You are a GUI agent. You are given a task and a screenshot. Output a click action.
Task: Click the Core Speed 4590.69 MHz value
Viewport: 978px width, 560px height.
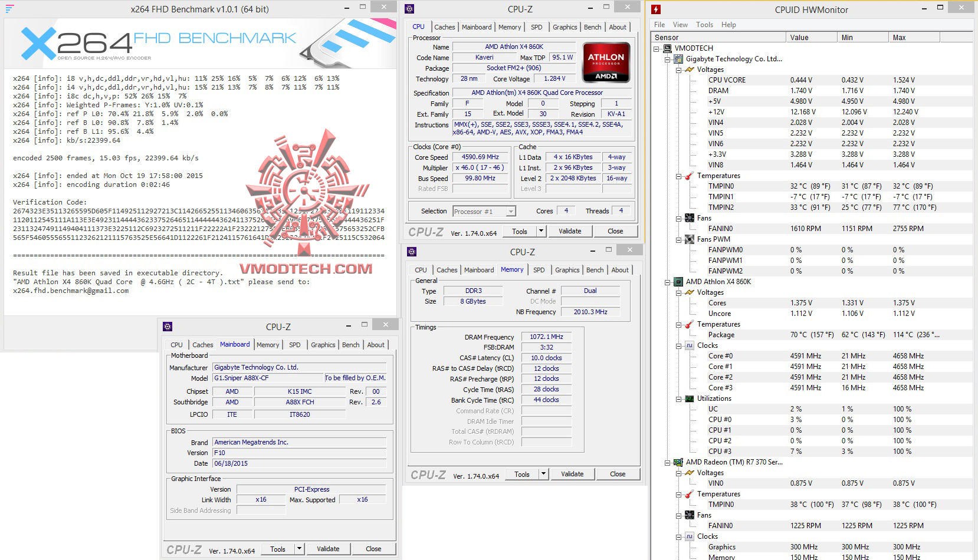480,157
